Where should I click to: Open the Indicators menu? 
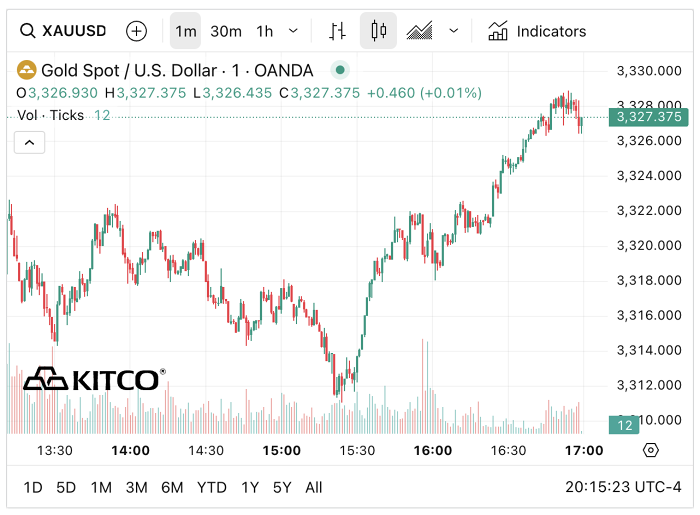pyautogui.click(x=537, y=31)
